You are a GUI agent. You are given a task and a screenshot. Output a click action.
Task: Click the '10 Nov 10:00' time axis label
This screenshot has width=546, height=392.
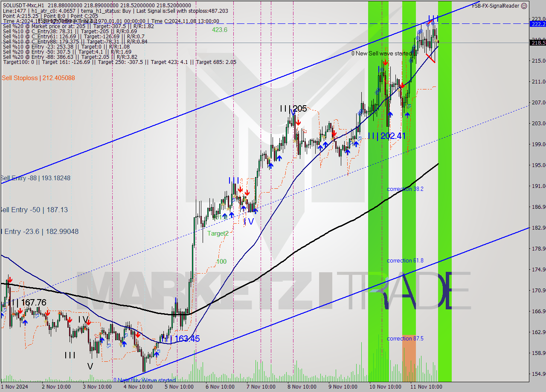[x=385, y=387]
